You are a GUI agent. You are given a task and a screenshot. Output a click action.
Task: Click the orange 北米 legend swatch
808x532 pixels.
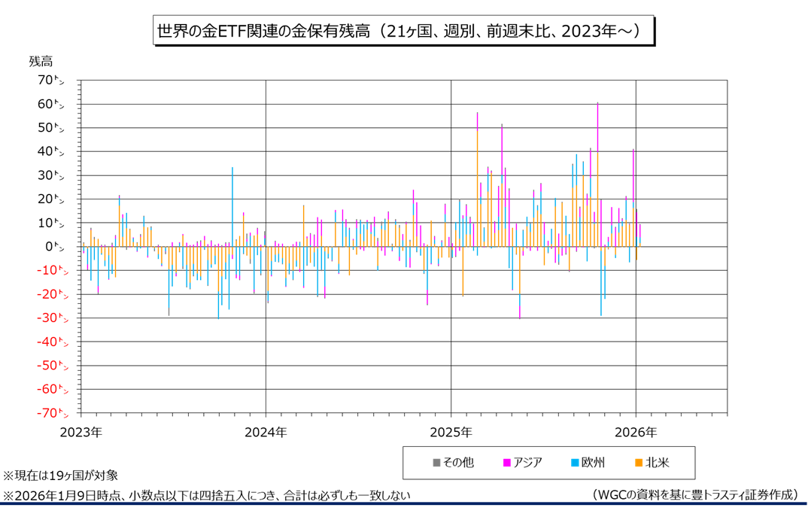(638, 463)
